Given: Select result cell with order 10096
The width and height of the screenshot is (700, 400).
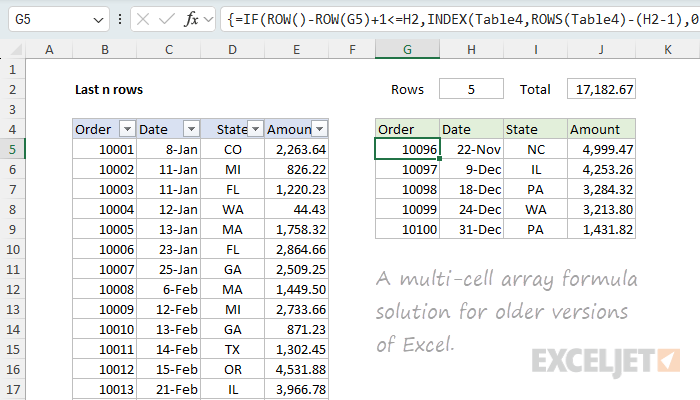Looking at the screenshot, I should [x=407, y=150].
